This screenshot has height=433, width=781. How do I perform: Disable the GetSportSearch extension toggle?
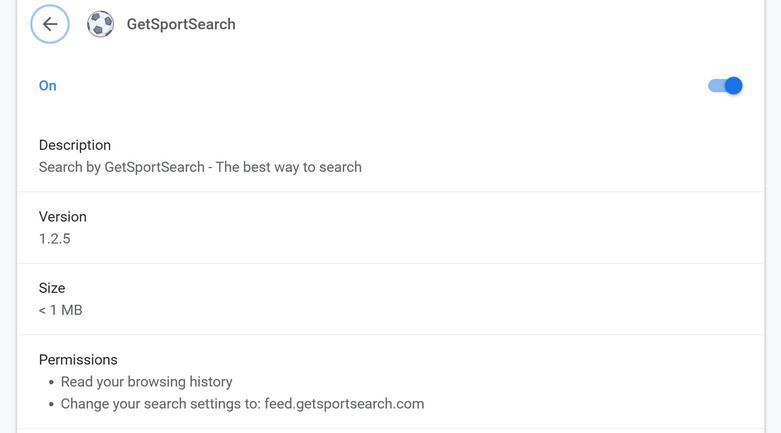pyautogui.click(x=725, y=86)
